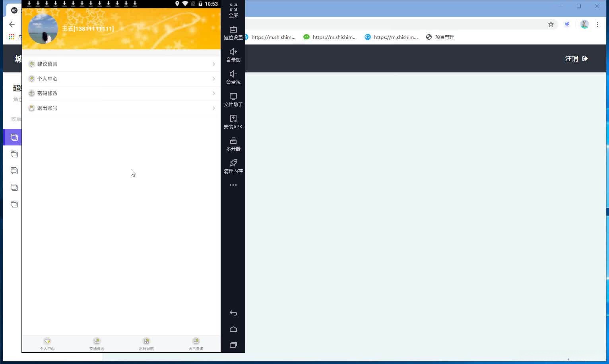Open 键位设置 keyboard mapping settings
The width and height of the screenshot is (609, 364).
pyautogui.click(x=233, y=33)
